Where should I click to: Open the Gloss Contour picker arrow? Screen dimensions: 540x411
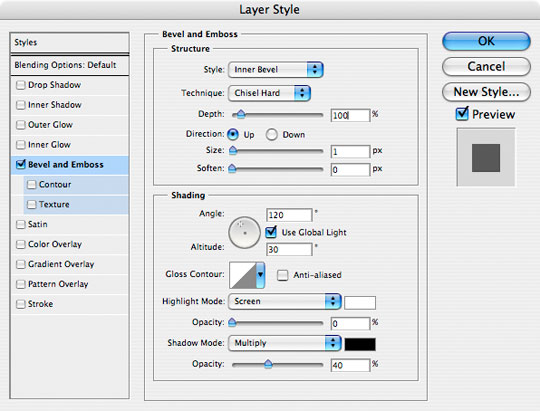[260, 275]
